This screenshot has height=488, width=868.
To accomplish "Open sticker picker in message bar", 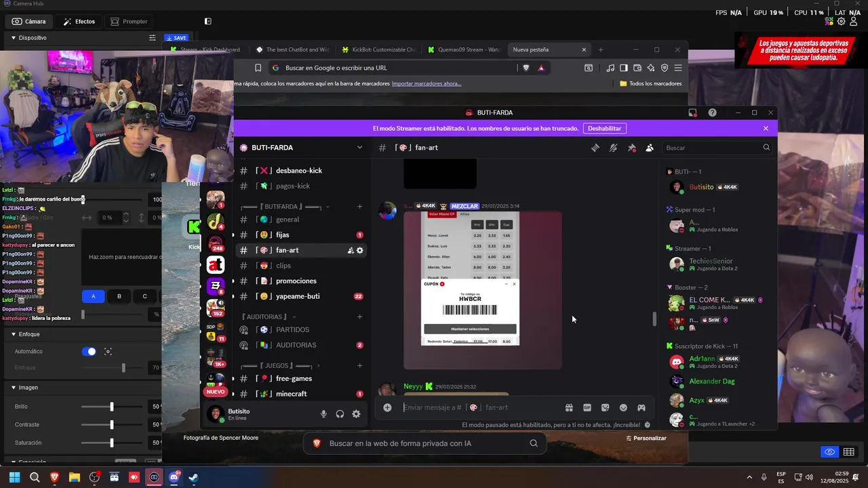I will coord(606,407).
